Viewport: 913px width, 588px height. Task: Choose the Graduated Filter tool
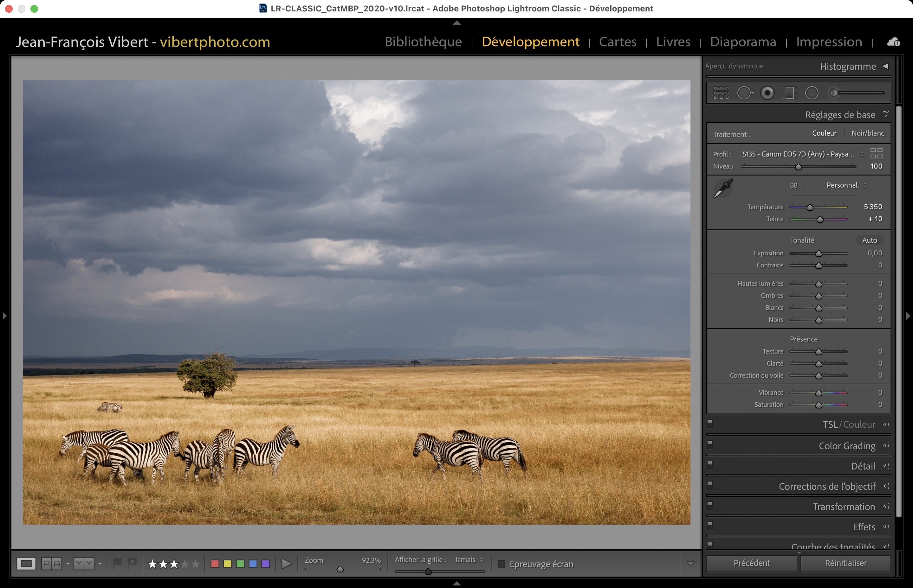click(x=789, y=93)
